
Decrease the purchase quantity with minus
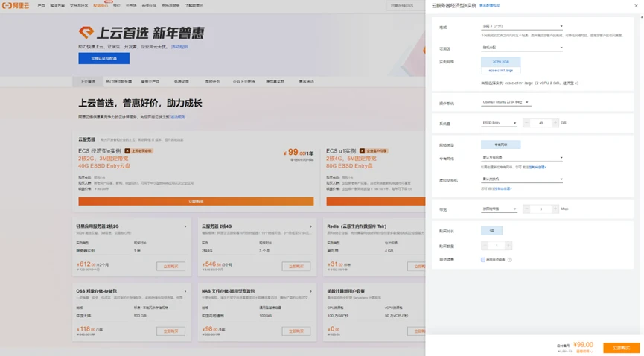click(x=485, y=246)
